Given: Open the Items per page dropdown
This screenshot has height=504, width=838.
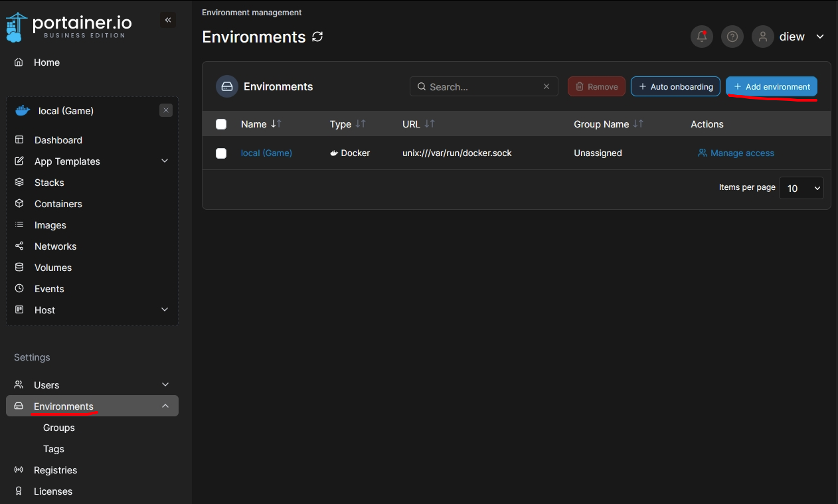Looking at the screenshot, I should coord(801,188).
